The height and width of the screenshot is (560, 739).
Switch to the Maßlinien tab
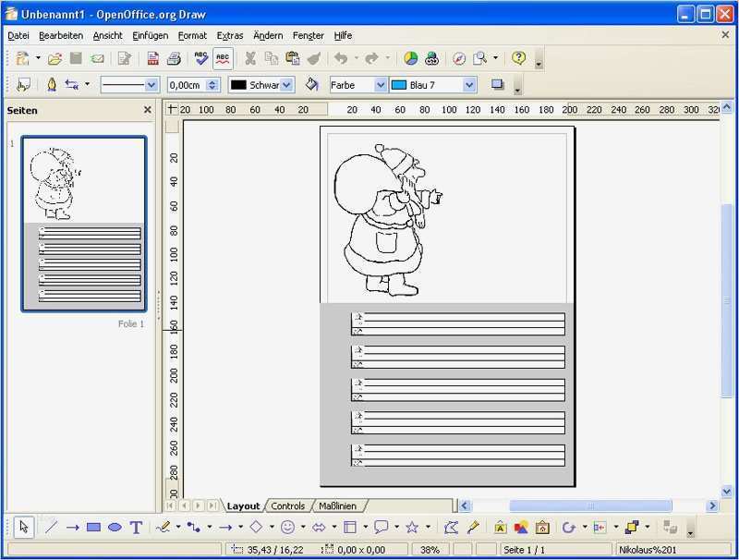pos(338,505)
